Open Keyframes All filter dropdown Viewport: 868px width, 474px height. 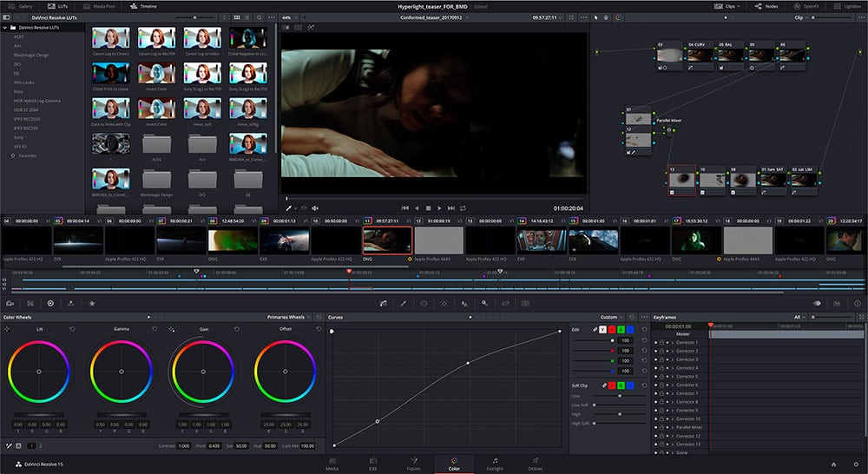pos(800,317)
